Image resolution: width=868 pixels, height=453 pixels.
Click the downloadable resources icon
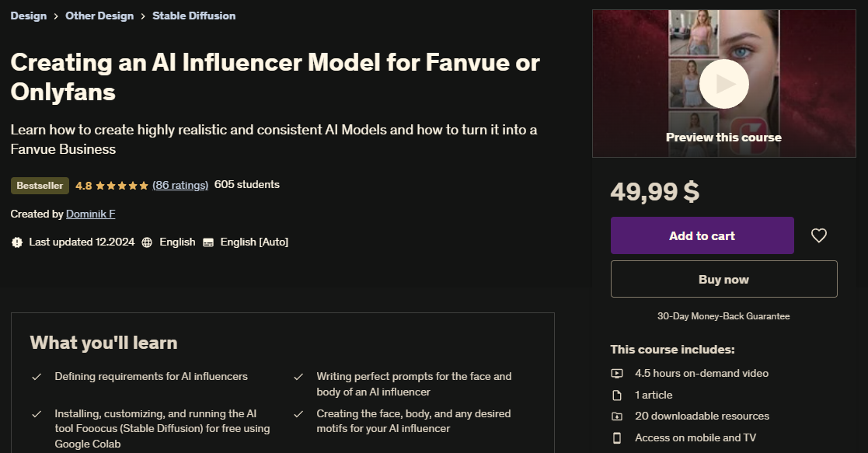(617, 416)
